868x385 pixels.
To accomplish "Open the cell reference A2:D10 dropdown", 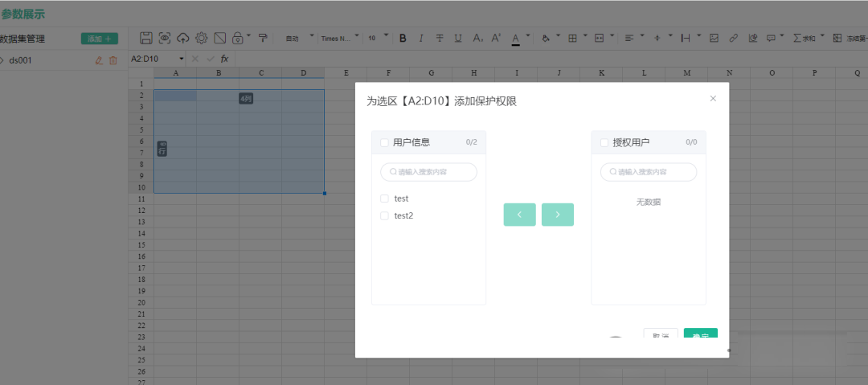I will 182,59.
